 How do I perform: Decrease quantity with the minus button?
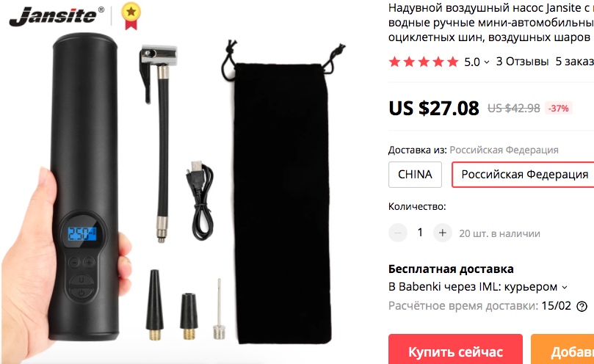[398, 233]
